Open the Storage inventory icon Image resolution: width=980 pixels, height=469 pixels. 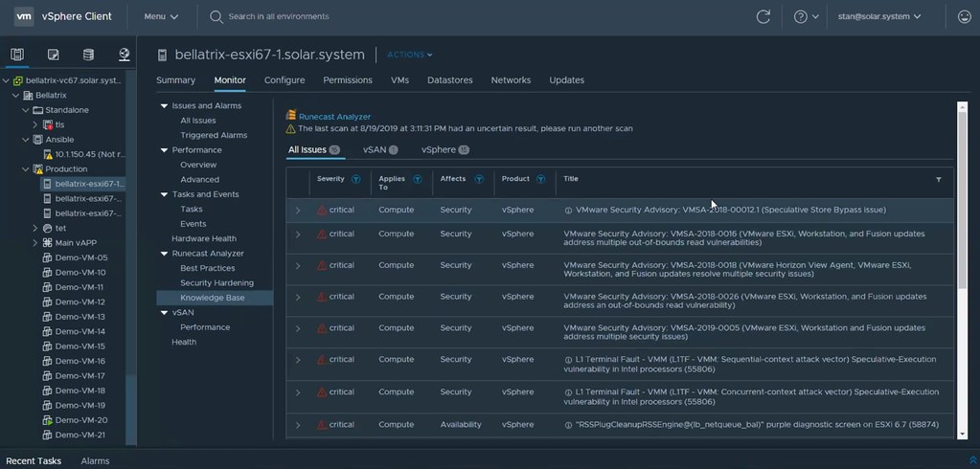coord(89,55)
